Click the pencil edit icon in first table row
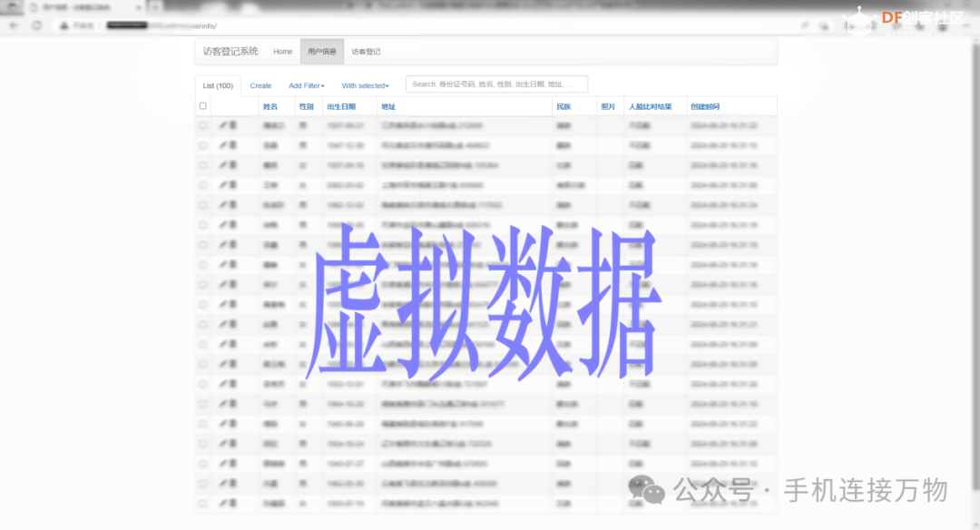The image size is (980, 530). 222,125
